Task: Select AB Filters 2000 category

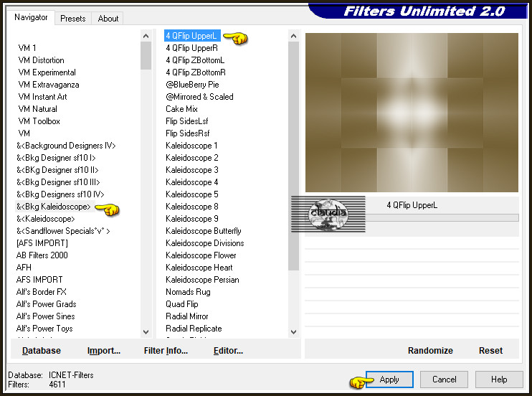Action: coord(42,255)
